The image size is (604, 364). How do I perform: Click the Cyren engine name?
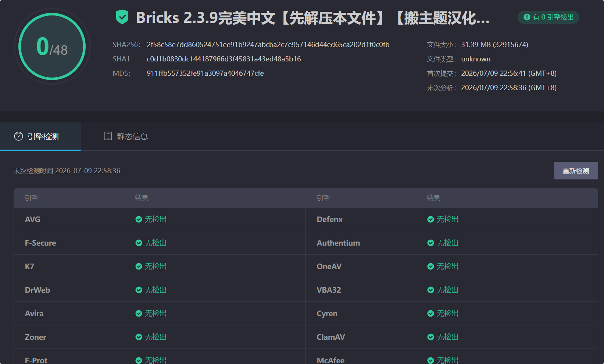(327, 314)
